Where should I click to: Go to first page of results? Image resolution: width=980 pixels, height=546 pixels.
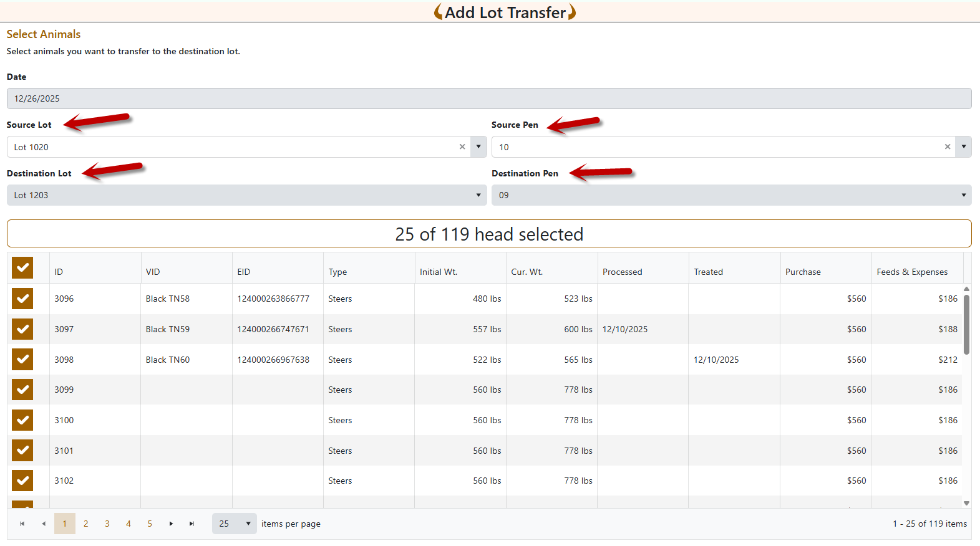tap(22, 524)
